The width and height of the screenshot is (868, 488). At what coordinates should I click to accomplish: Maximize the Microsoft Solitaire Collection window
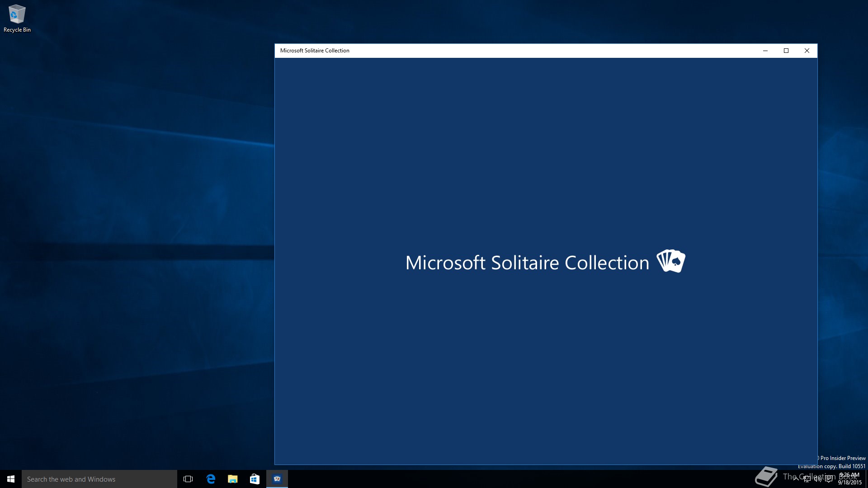(x=786, y=51)
